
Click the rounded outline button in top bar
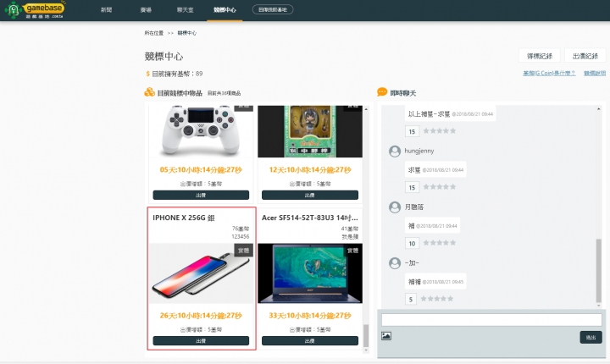click(x=273, y=9)
